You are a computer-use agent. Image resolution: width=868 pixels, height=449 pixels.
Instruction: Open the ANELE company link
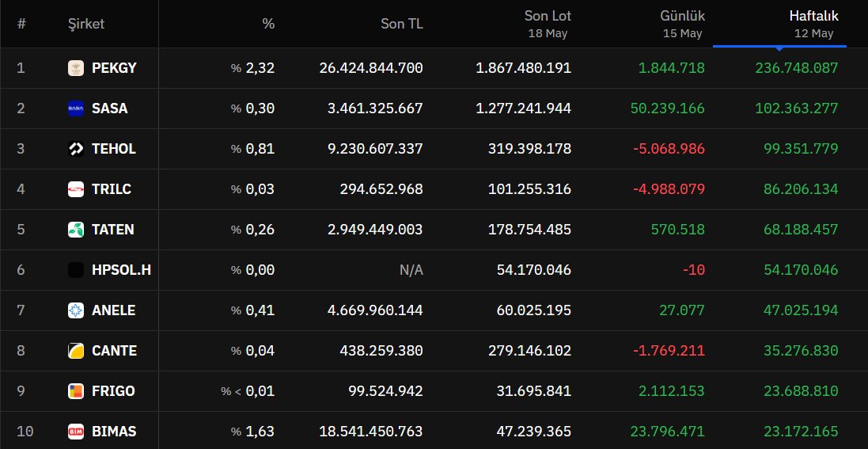click(113, 310)
